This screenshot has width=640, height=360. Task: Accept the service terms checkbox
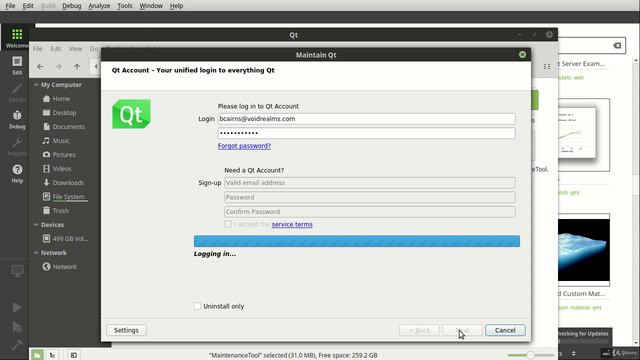click(228, 224)
